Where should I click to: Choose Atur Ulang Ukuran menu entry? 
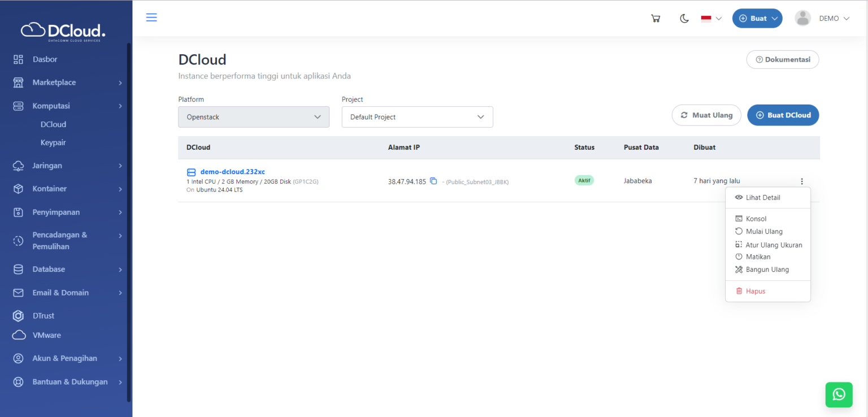click(x=768, y=245)
